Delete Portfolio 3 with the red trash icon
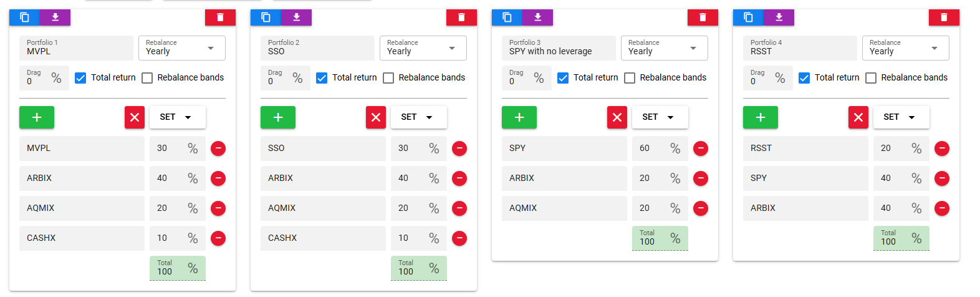The height and width of the screenshot is (297, 980). (x=703, y=17)
